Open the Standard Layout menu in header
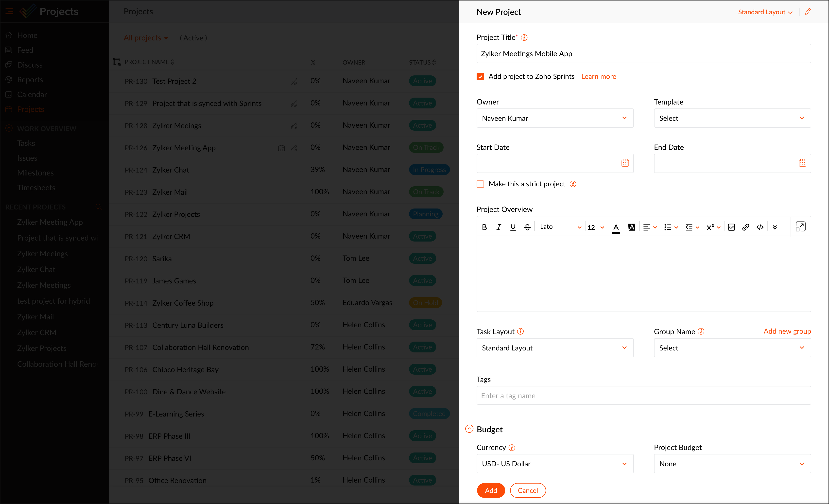829x504 pixels. point(765,12)
